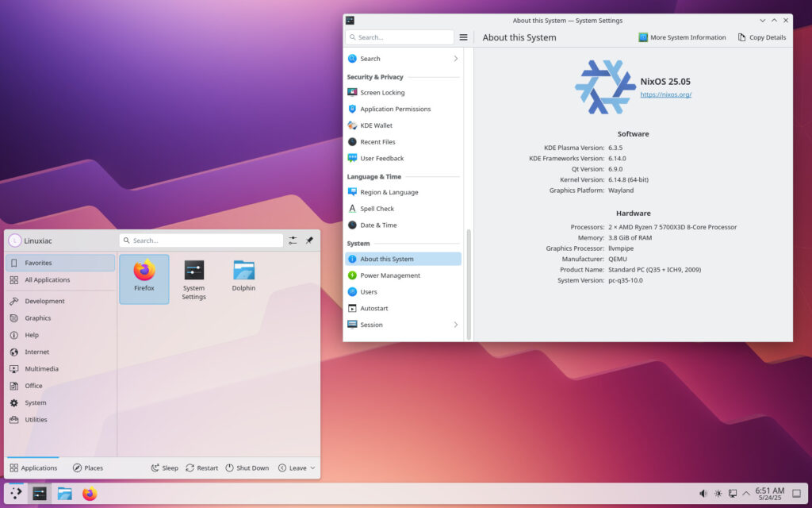
Task: Click the Firefox icon on the taskbar
Action: [x=90, y=494]
